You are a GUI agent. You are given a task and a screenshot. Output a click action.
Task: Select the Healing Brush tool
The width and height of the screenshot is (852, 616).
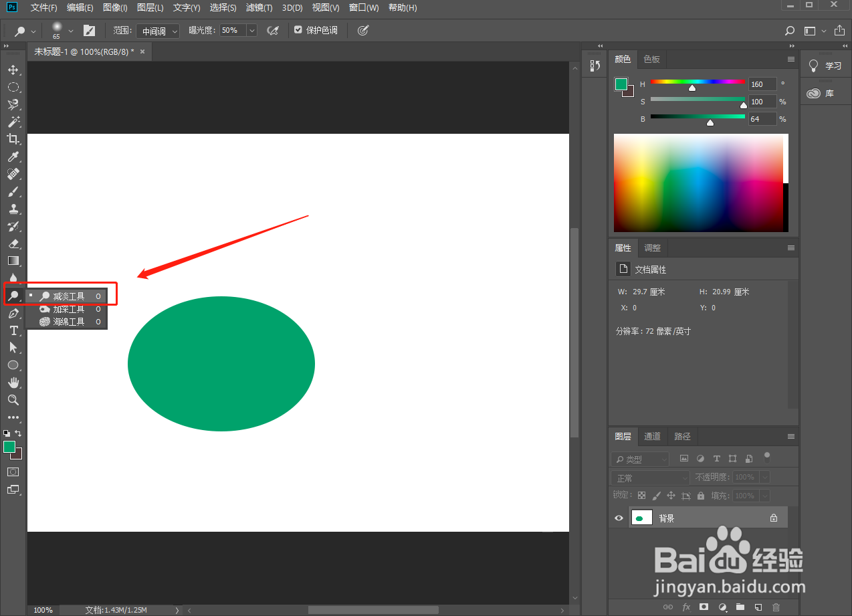point(13,174)
